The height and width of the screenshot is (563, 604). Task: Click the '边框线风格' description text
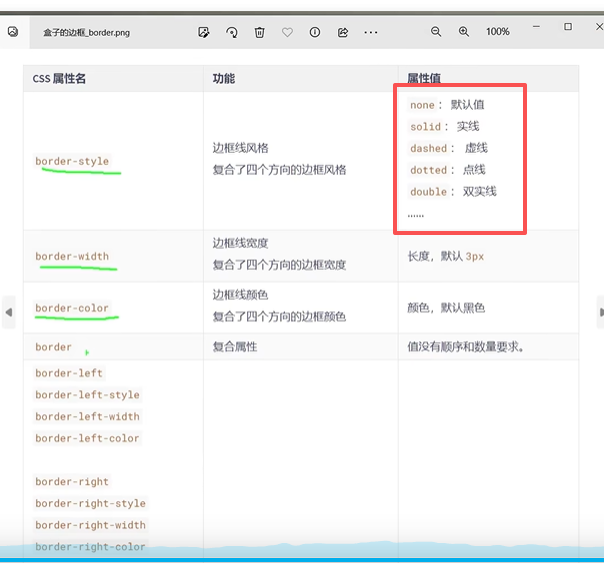point(240,148)
